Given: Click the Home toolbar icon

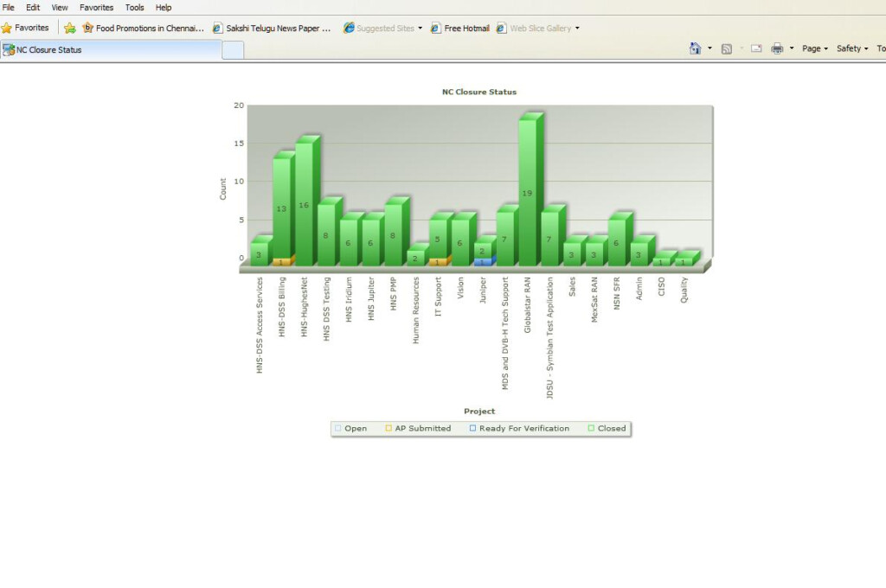Looking at the screenshot, I should coord(695,48).
